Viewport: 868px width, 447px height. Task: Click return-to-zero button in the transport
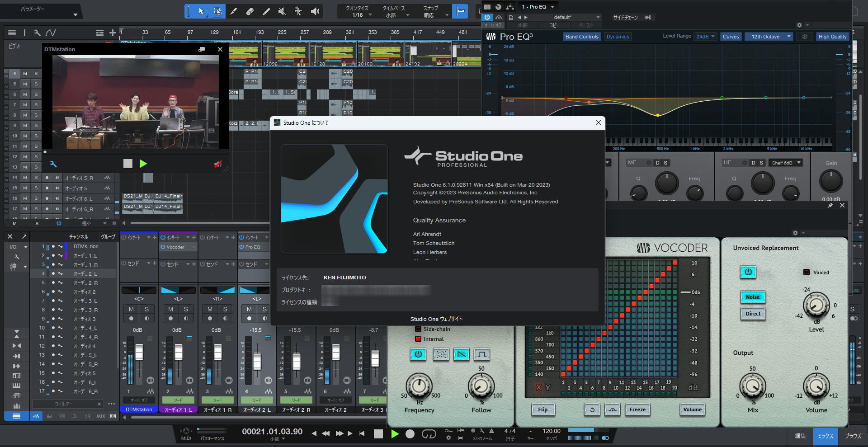pos(362,433)
